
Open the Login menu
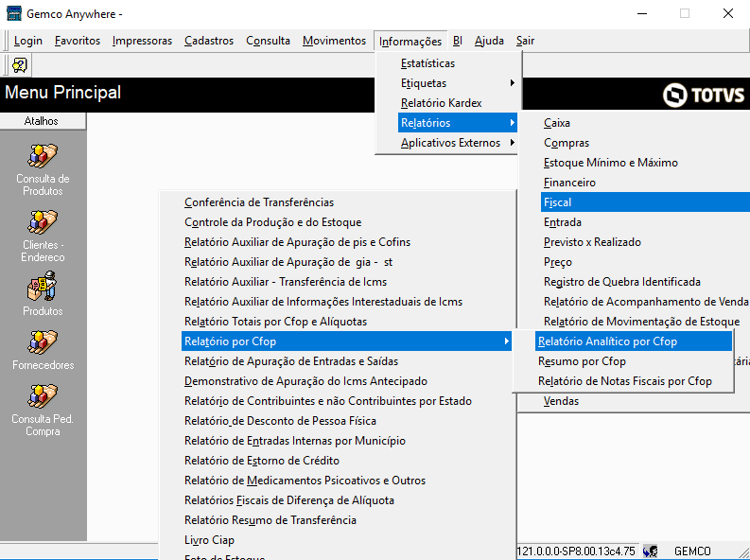coord(28,41)
